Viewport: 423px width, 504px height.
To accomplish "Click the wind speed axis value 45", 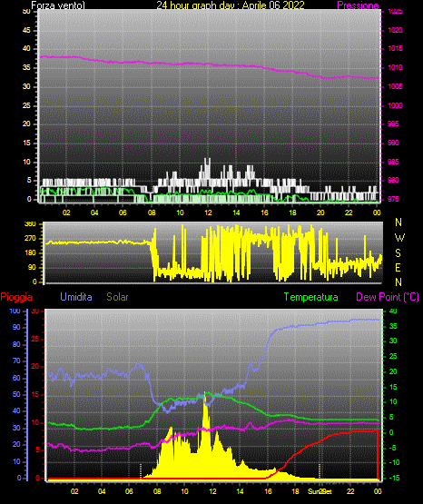I will pos(26,30).
